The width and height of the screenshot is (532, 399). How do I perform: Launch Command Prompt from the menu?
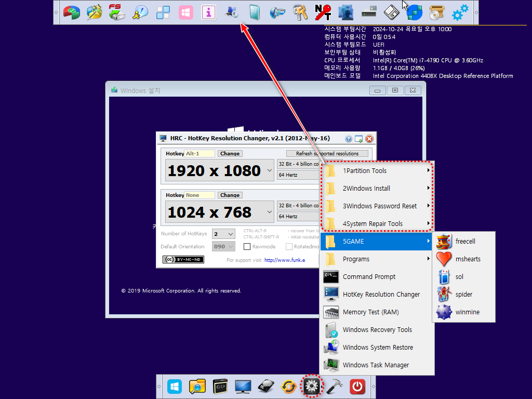tap(376, 276)
